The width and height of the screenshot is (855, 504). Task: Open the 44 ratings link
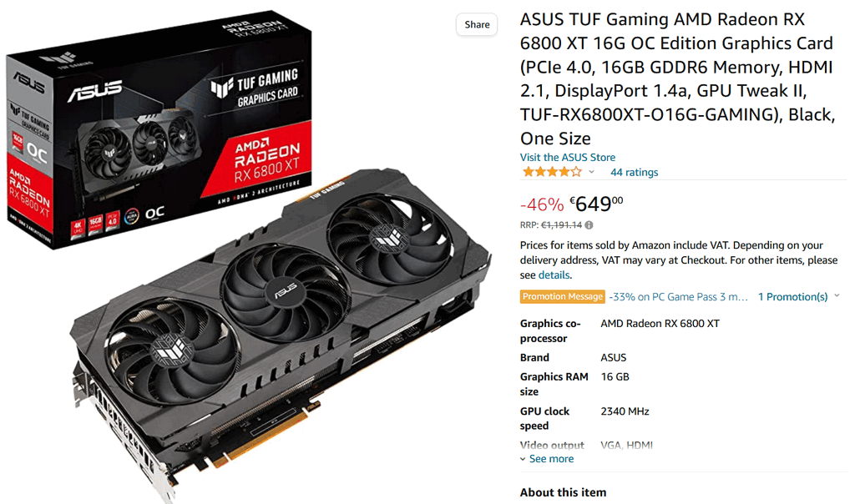634,172
